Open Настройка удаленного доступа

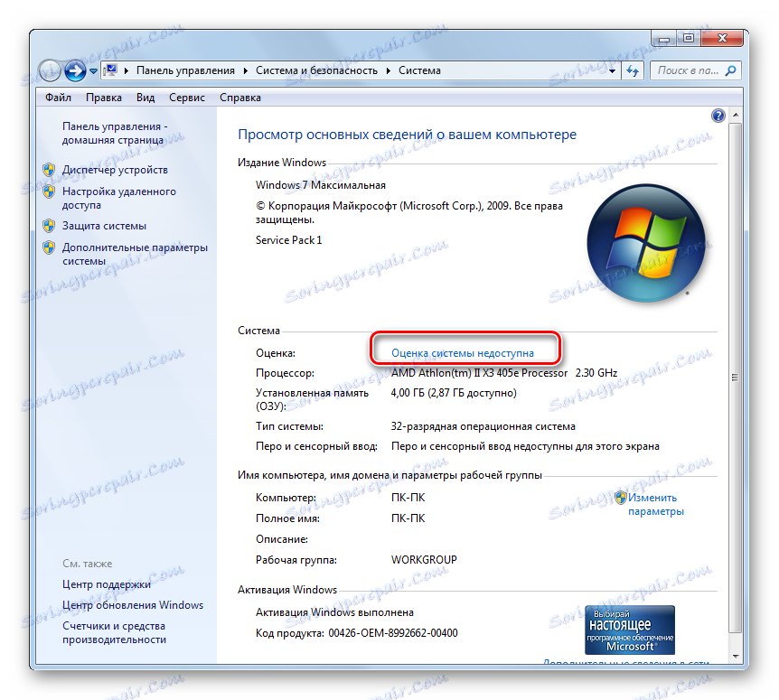coord(118,198)
